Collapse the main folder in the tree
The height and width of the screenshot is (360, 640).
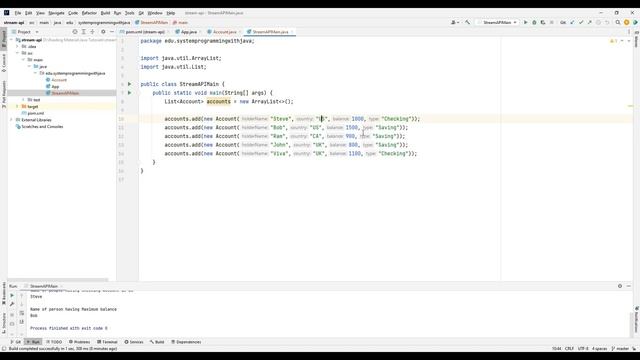pos(23,60)
